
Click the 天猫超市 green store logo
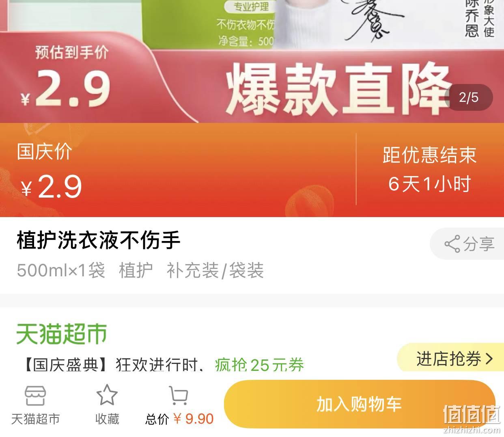point(62,334)
